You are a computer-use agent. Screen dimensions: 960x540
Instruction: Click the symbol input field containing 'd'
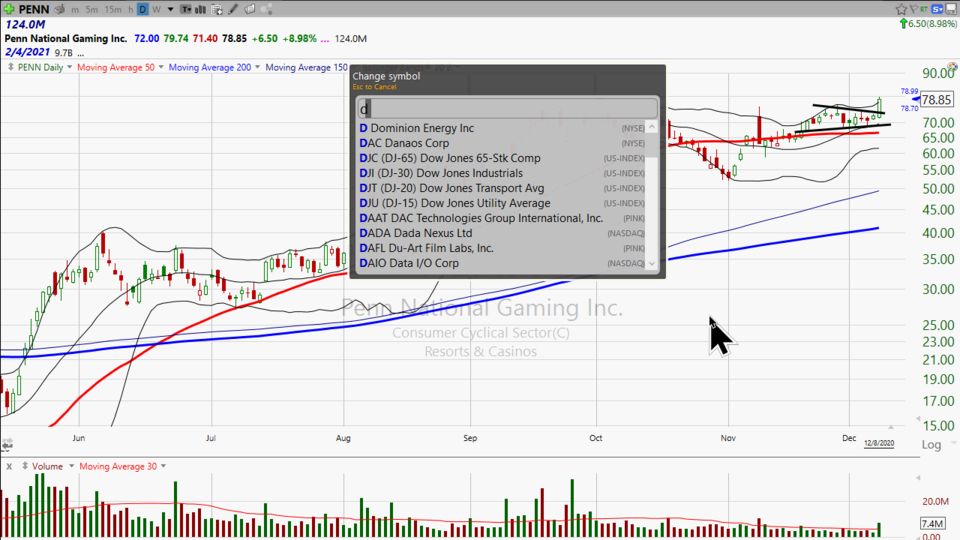click(x=508, y=108)
